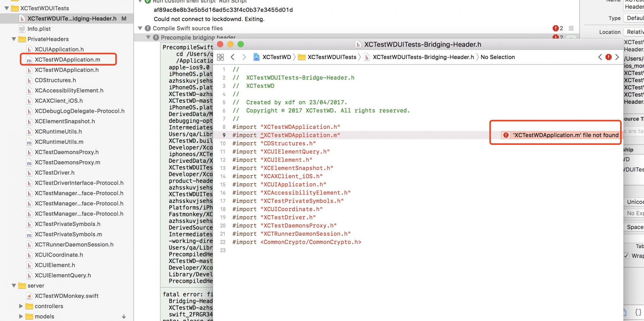Screen dimensions: 644x321
Task: Expand the models folder
Action: (x=21, y=316)
